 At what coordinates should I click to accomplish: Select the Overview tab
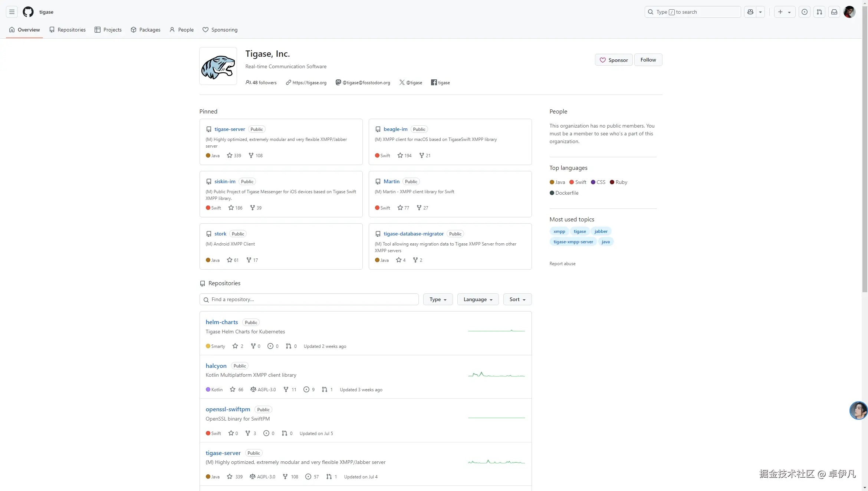24,30
